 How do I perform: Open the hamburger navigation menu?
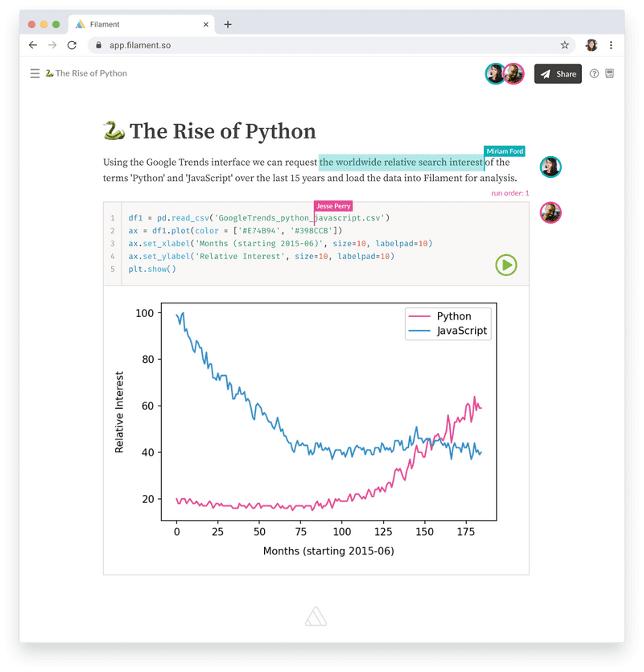pyautogui.click(x=33, y=72)
